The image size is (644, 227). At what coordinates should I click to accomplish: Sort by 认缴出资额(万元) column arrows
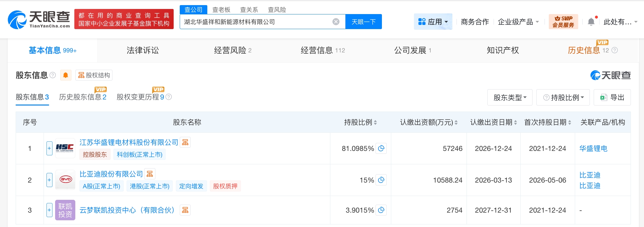pos(456,122)
